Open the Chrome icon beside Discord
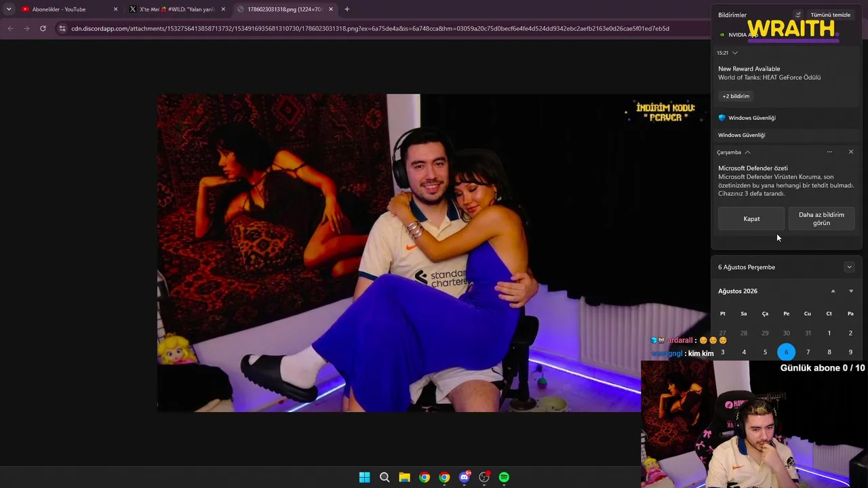 tap(444, 477)
